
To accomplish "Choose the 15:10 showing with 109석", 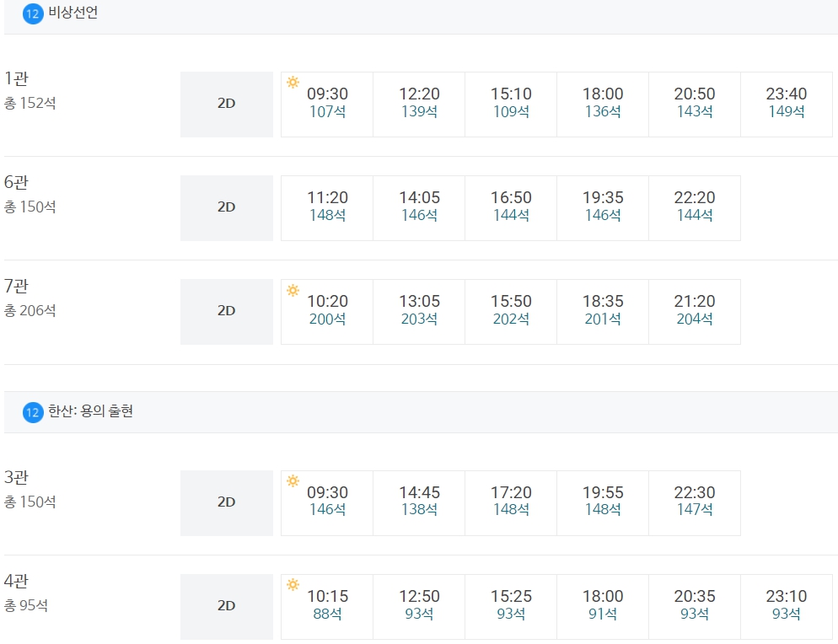I will point(511,105).
